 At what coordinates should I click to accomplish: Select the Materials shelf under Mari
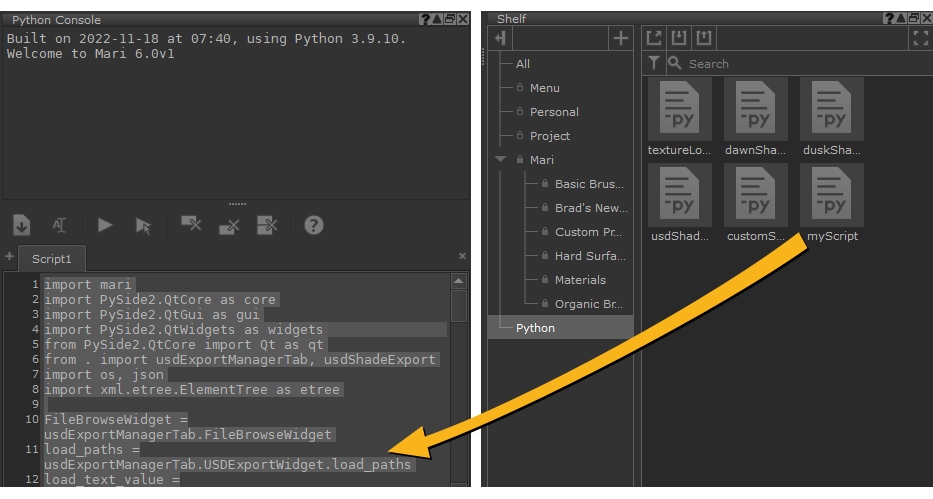tap(580, 280)
